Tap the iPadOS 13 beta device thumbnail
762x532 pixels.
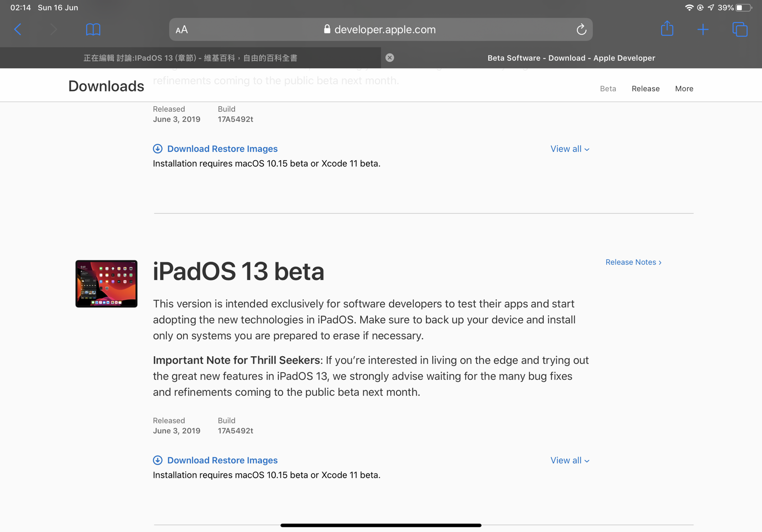[x=106, y=284]
